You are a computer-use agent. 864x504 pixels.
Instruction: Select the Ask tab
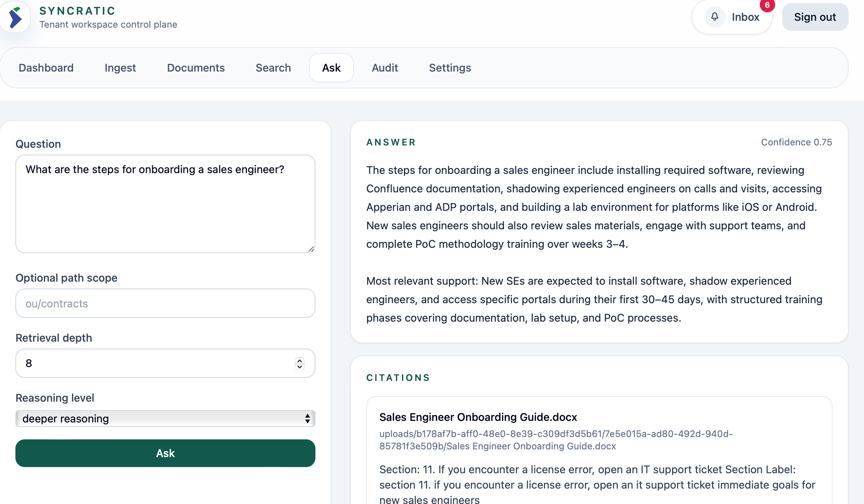(331, 68)
